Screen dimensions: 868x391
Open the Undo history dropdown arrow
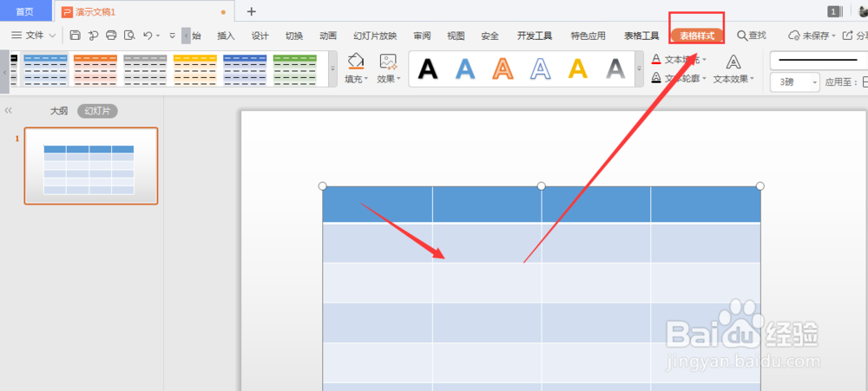pos(158,36)
